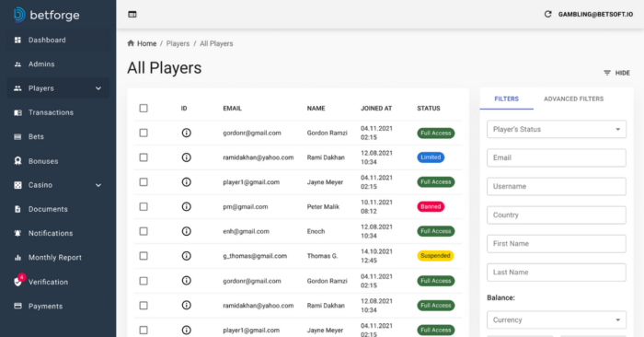This screenshot has width=644, height=337.
Task: Check the second Rami Dakhan Full Access checkbox
Action: pos(144,306)
